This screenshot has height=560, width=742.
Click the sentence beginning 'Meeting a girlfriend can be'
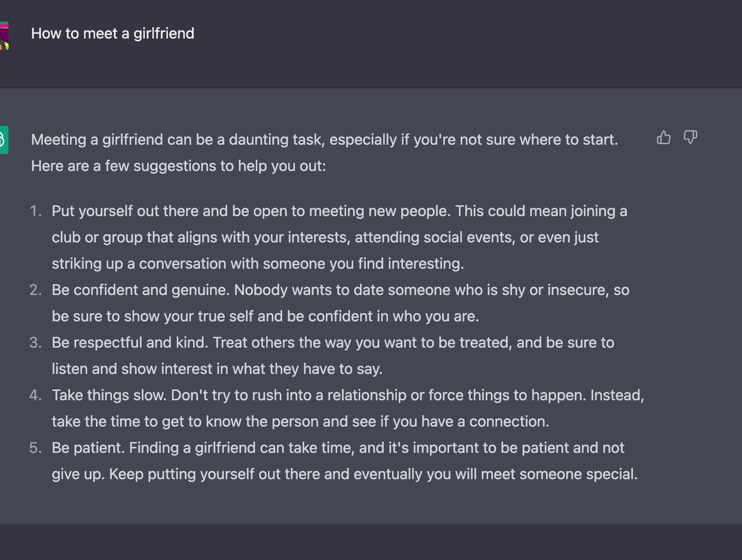coord(324,140)
